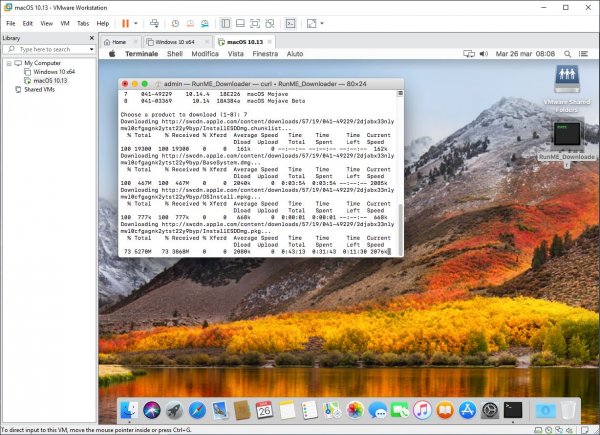Pause the virtual machine with the orange pause button
Viewport: 600px width, 435px height.
coord(125,24)
